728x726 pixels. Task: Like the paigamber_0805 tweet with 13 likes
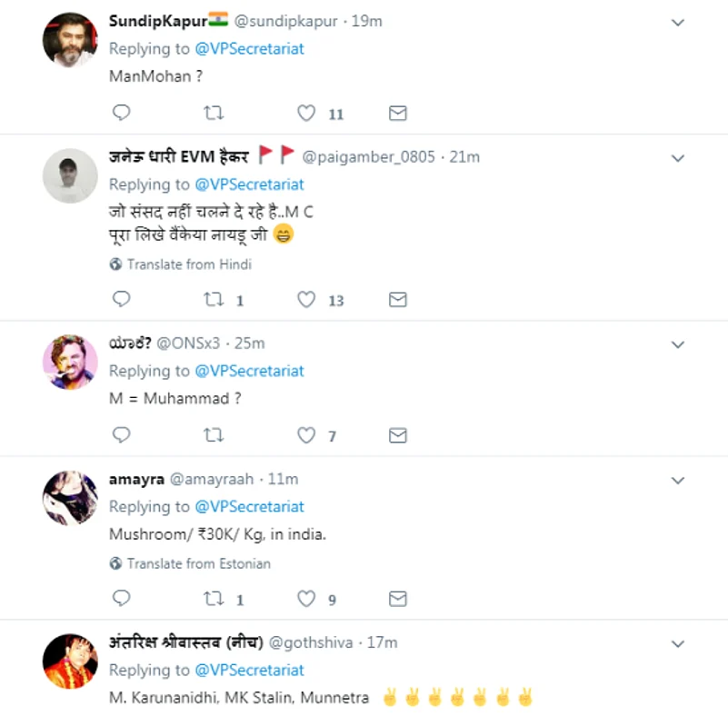pyautogui.click(x=307, y=299)
